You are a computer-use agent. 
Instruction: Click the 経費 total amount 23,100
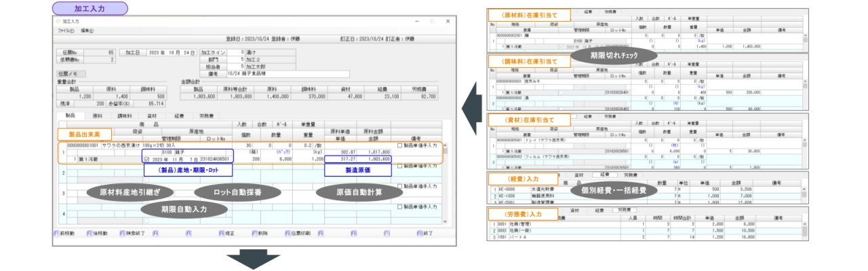tap(382, 96)
